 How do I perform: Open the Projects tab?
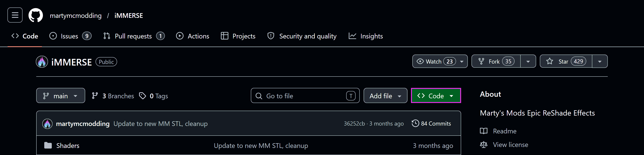pos(238,36)
